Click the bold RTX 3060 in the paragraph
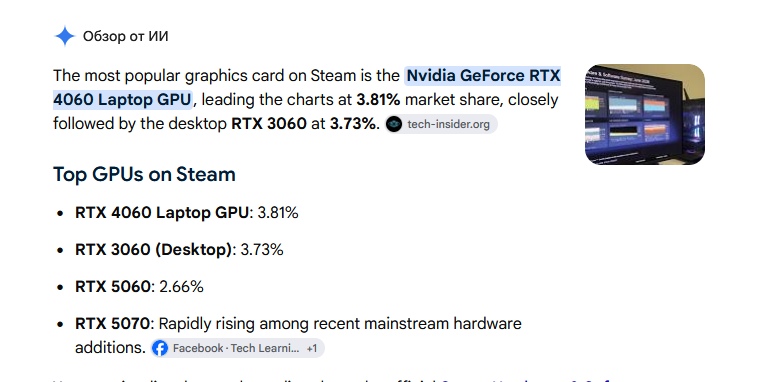This screenshot has width=773, height=382. tap(269, 124)
